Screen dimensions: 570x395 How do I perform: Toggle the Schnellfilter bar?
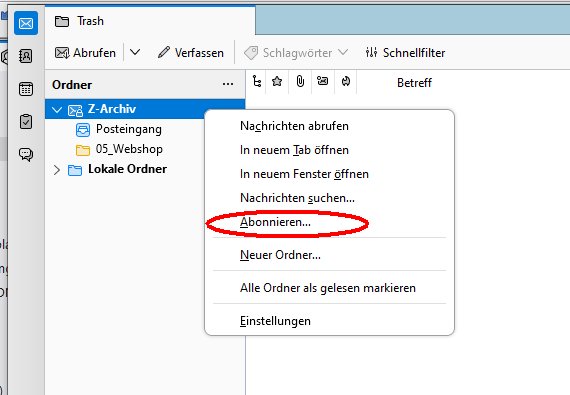coord(405,53)
